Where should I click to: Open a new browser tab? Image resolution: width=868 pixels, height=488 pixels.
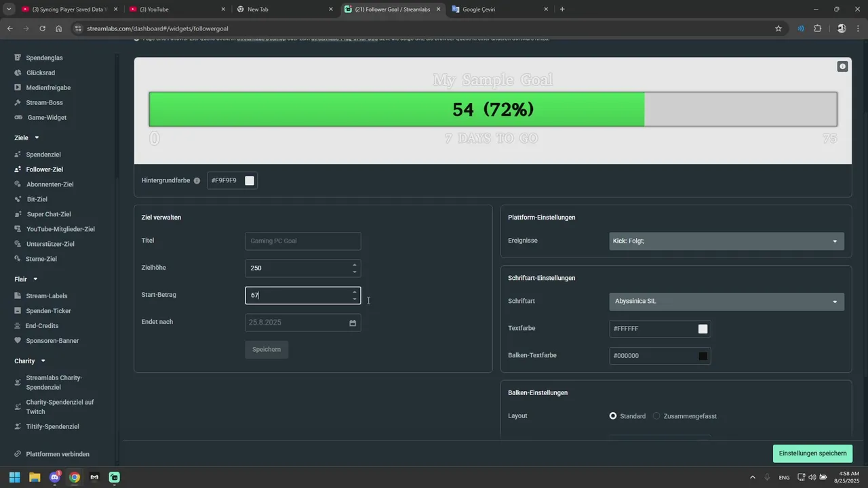[562, 9]
